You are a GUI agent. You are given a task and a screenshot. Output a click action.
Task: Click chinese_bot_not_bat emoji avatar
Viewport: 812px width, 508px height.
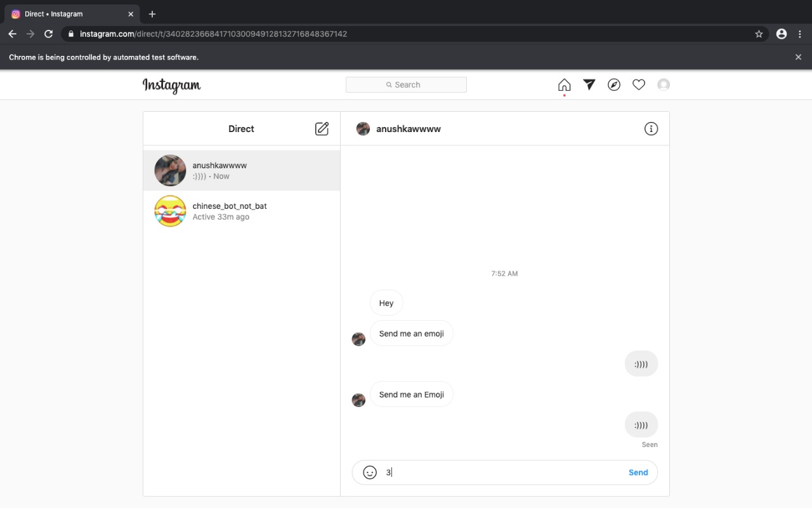click(170, 211)
